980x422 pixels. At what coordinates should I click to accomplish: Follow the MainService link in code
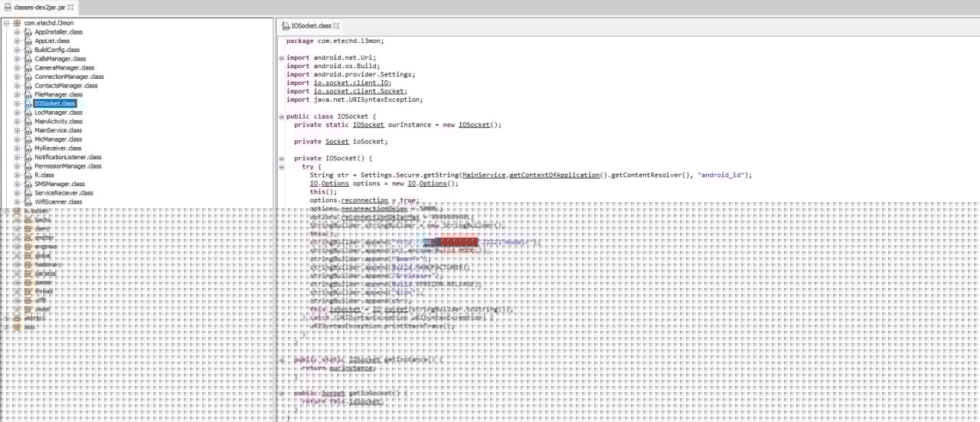(x=484, y=175)
